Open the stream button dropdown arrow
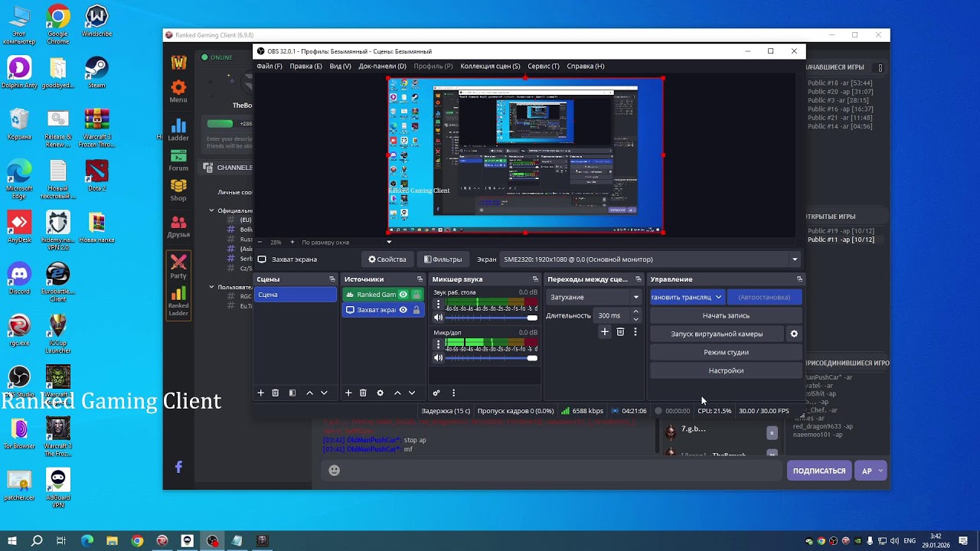980x551 pixels. [718, 297]
